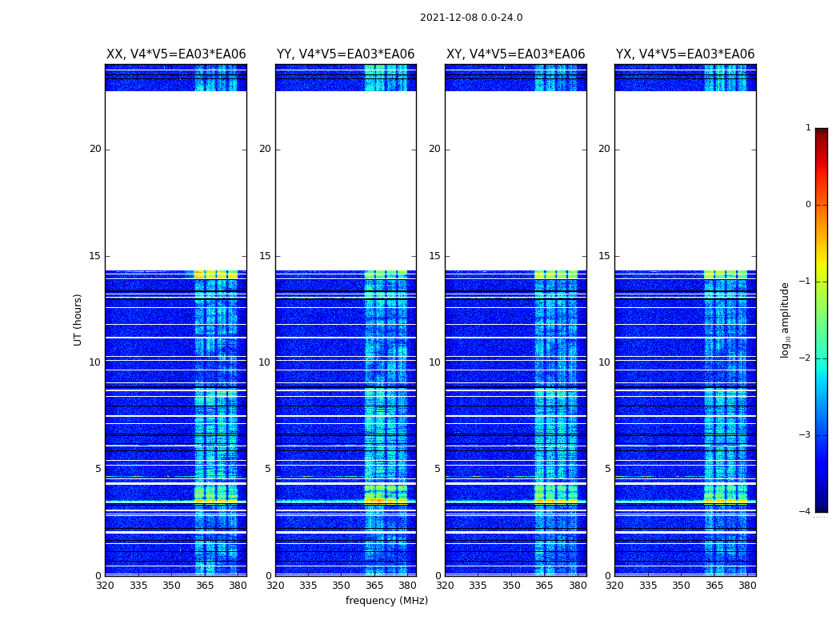Click the 350 tick label under YX panel
This screenshot has height=640, width=840.
681,586
